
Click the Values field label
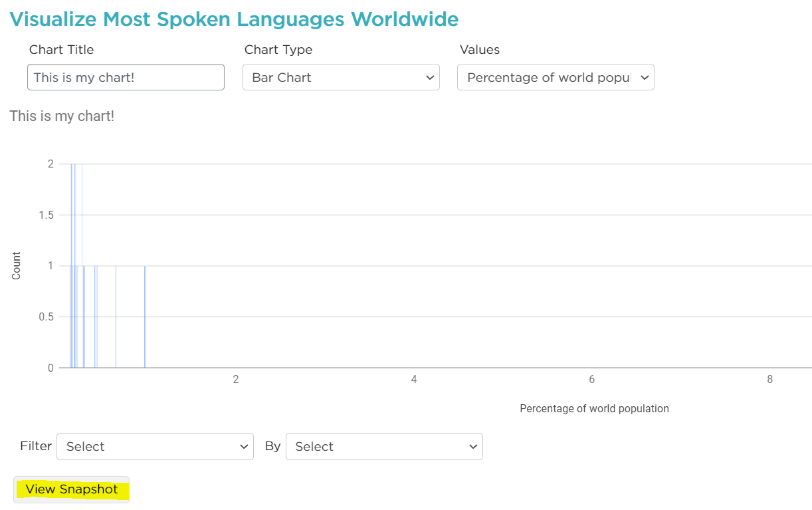tap(479, 50)
